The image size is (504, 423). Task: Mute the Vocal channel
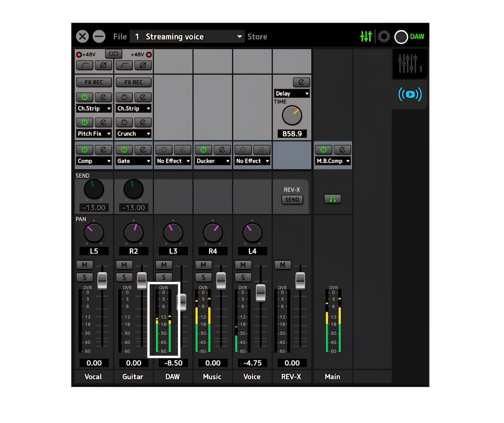84,265
